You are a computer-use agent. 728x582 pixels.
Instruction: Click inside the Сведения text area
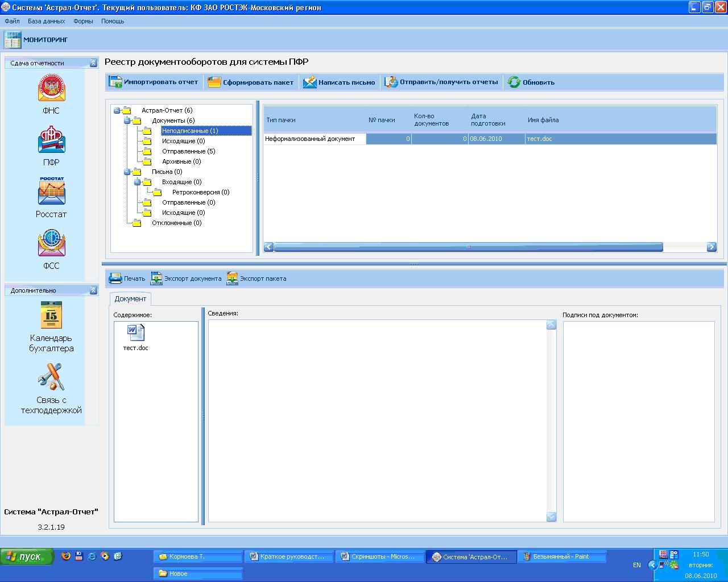click(377, 421)
